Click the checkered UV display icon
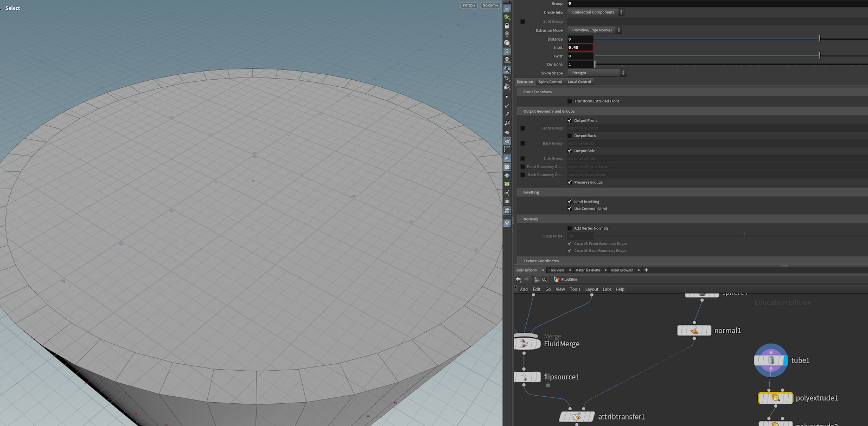Viewport: 868px width, 426px height. click(507, 167)
